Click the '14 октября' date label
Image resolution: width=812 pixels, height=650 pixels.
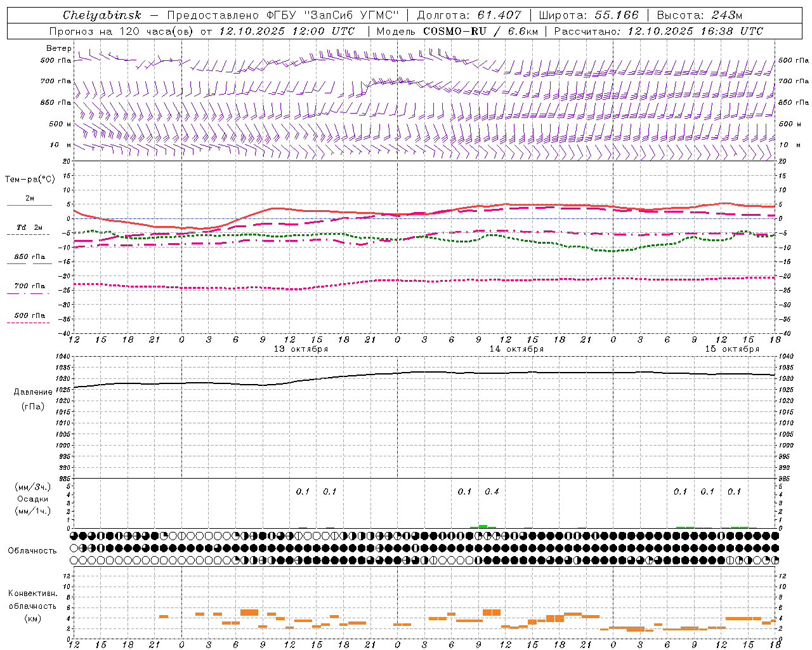coord(516,349)
